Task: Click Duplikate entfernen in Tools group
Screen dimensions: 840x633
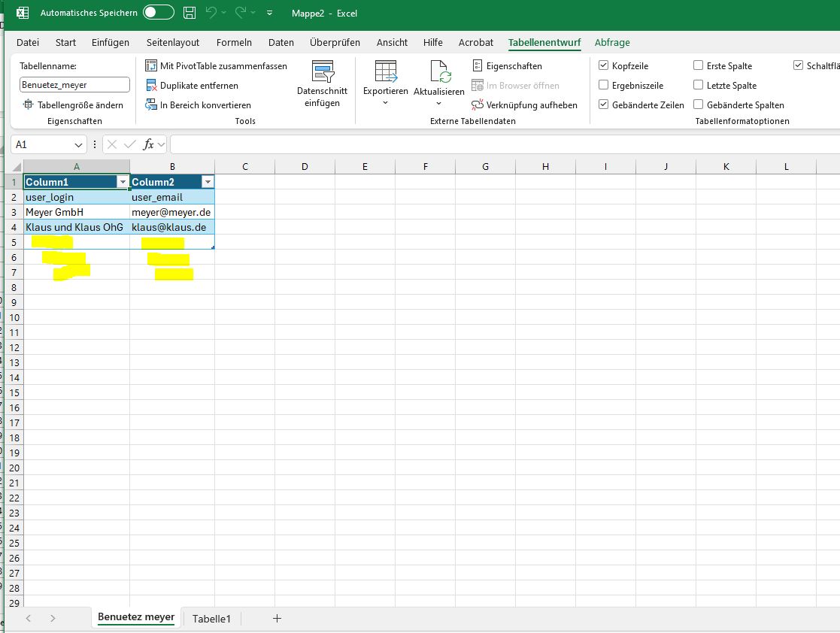Action: pos(199,86)
